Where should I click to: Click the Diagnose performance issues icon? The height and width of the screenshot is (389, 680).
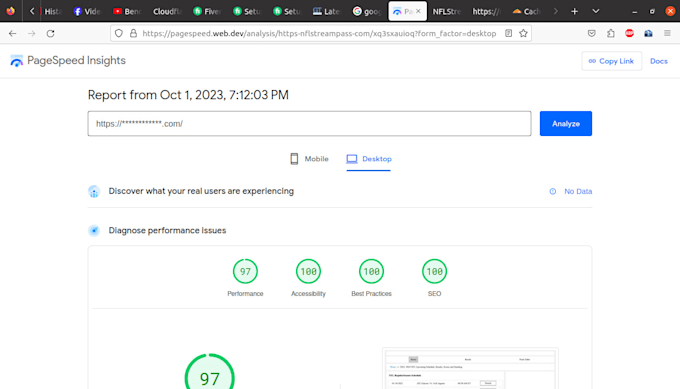[x=94, y=230]
